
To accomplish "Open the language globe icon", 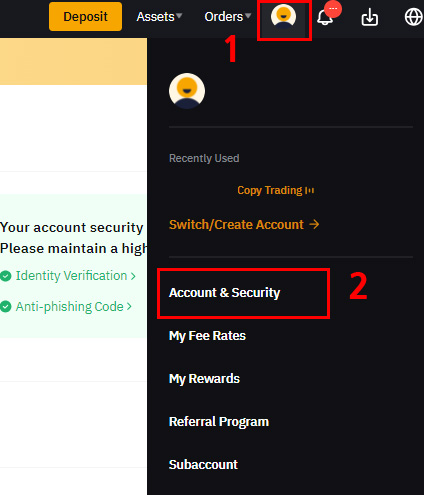I will tap(413, 17).
